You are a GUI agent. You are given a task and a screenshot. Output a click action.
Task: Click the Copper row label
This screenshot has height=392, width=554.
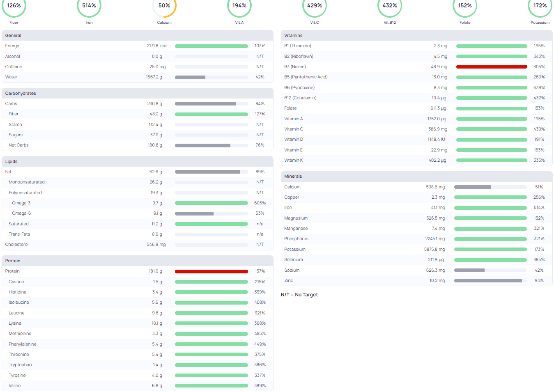click(292, 197)
